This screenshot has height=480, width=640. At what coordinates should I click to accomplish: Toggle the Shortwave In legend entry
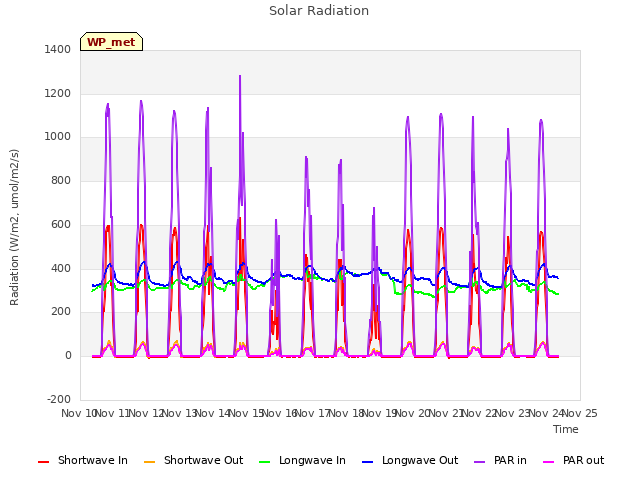point(83,460)
